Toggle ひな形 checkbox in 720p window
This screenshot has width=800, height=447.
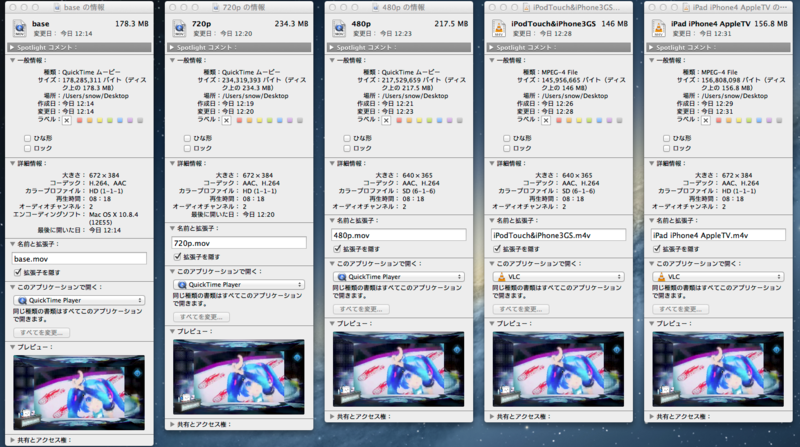coord(187,138)
